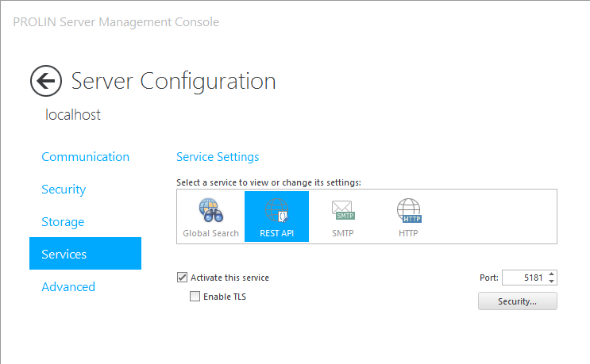Open the Advanced section
The width and height of the screenshot is (590, 364).
[x=68, y=287]
